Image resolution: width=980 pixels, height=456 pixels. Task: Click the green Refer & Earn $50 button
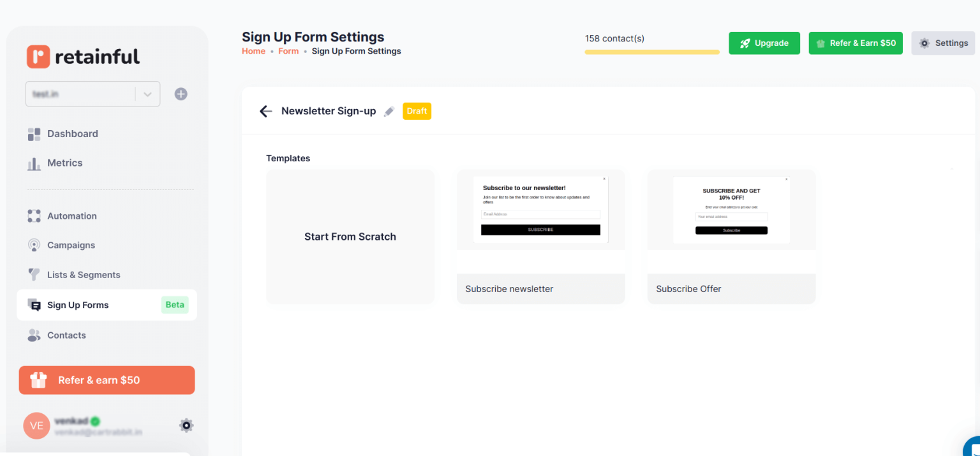tap(856, 43)
